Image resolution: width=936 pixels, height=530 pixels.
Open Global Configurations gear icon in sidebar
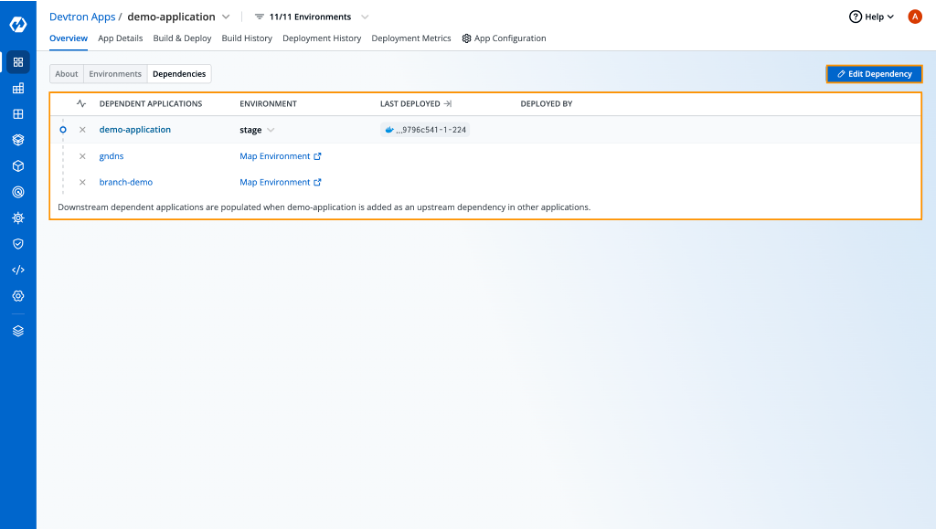coord(18,295)
